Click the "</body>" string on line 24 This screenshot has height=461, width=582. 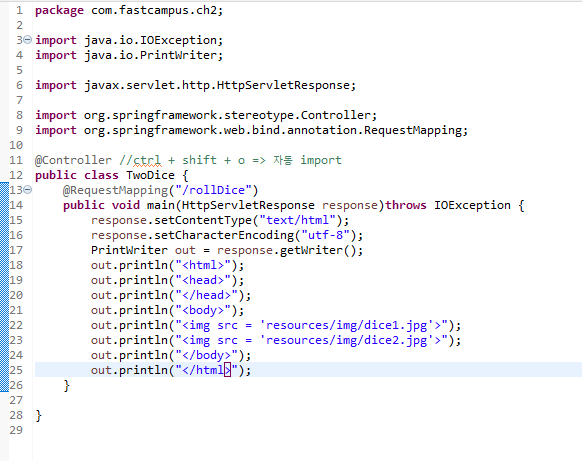pyautogui.click(x=206, y=355)
